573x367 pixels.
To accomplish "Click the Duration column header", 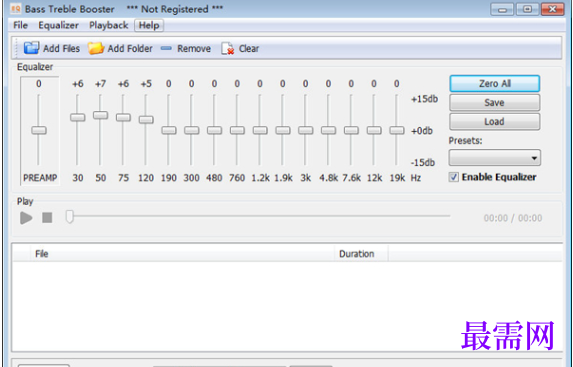I will coord(361,254).
